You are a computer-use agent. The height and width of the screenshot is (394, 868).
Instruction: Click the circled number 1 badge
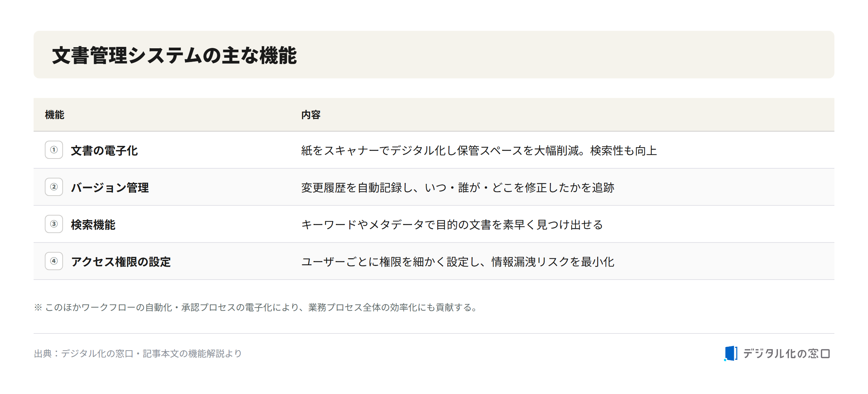(54, 150)
